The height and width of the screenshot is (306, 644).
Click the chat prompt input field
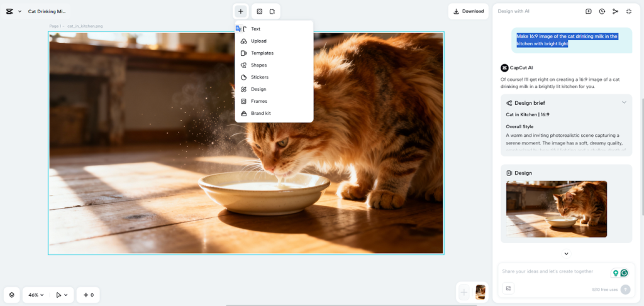[x=553, y=271]
